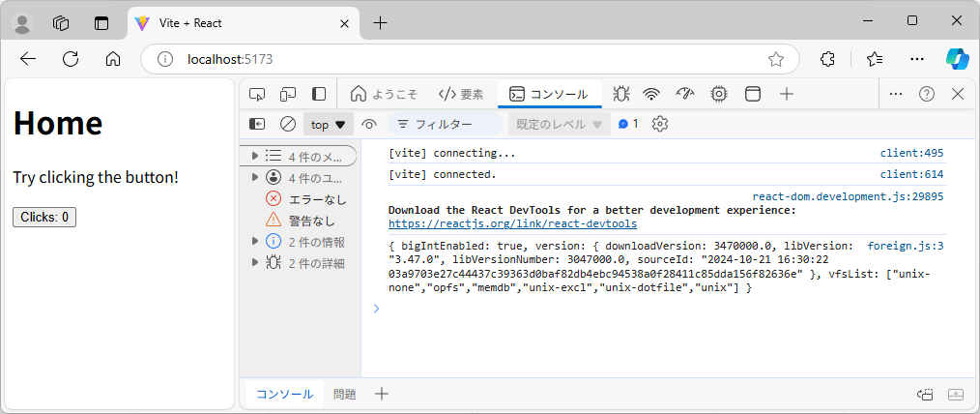Image resolution: width=980 pixels, height=414 pixels.
Task: Click the 1 issue counter badge
Action: (628, 124)
